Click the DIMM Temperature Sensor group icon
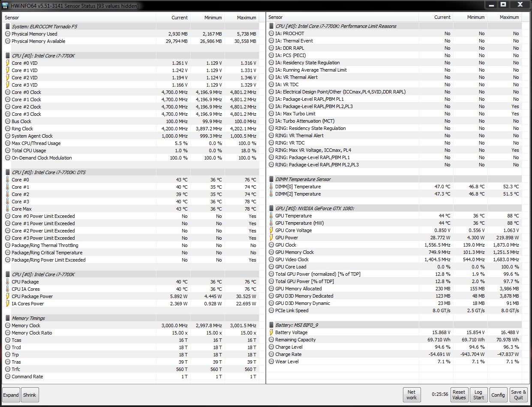 point(271,179)
